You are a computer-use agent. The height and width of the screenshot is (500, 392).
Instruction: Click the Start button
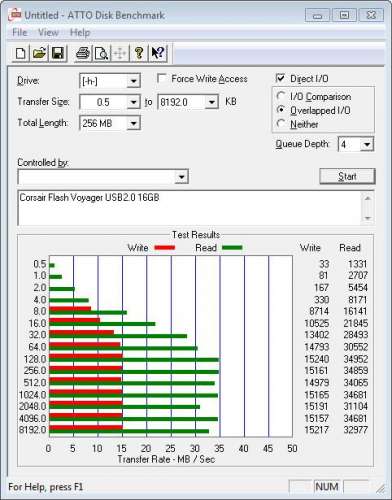pyautogui.click(x=347, y=176)
